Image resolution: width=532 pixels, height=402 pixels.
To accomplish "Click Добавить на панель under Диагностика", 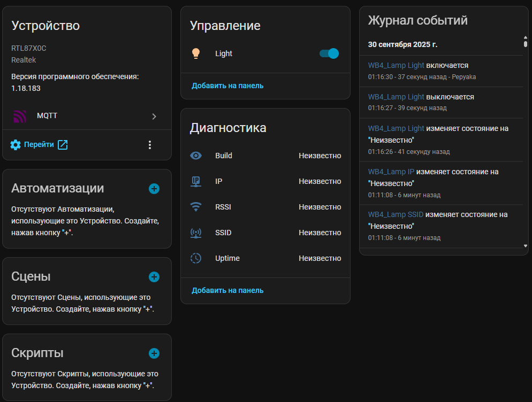I will point(227,291).
